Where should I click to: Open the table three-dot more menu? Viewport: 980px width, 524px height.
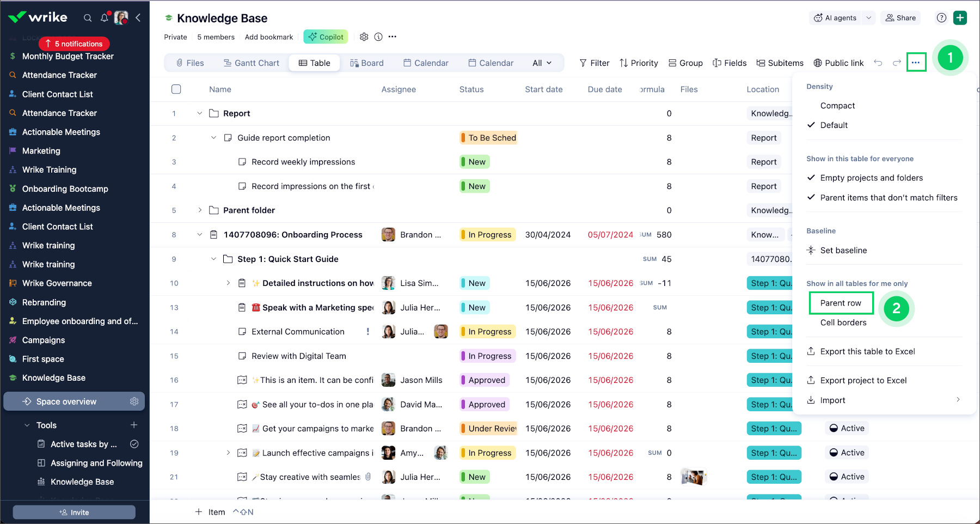(916, 63)
